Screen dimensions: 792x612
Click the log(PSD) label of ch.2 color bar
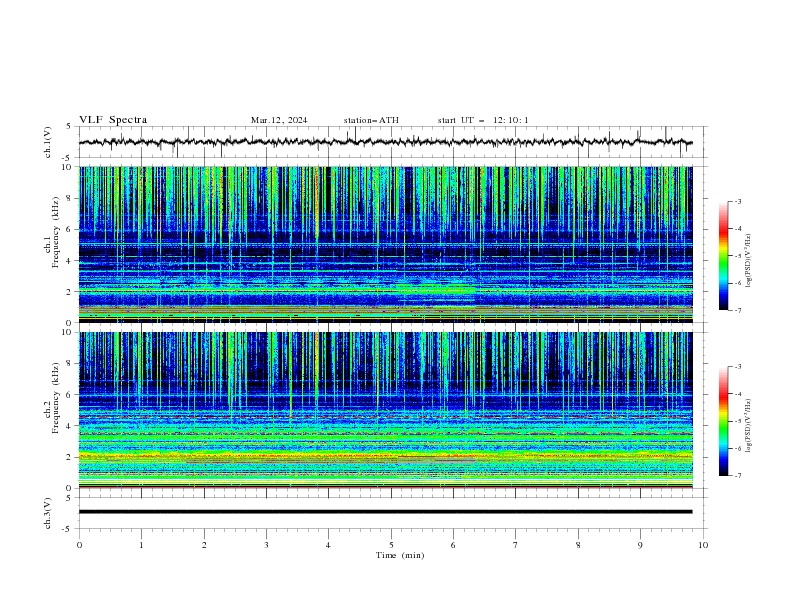pos(749,426)
